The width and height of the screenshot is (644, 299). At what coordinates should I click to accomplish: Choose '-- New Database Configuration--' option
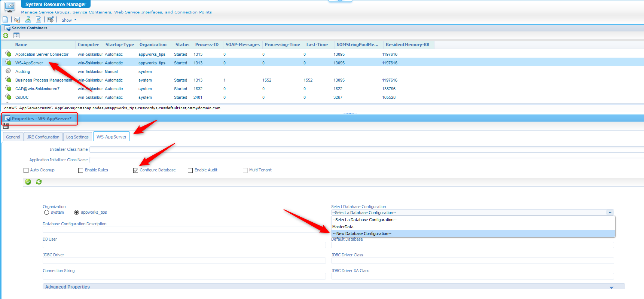click(473, 234)
